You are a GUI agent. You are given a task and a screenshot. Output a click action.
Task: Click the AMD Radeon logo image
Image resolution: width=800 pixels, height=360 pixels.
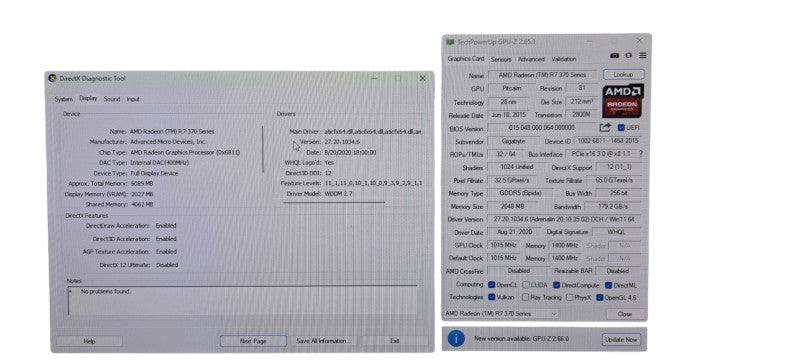click(x=623, y=101)
